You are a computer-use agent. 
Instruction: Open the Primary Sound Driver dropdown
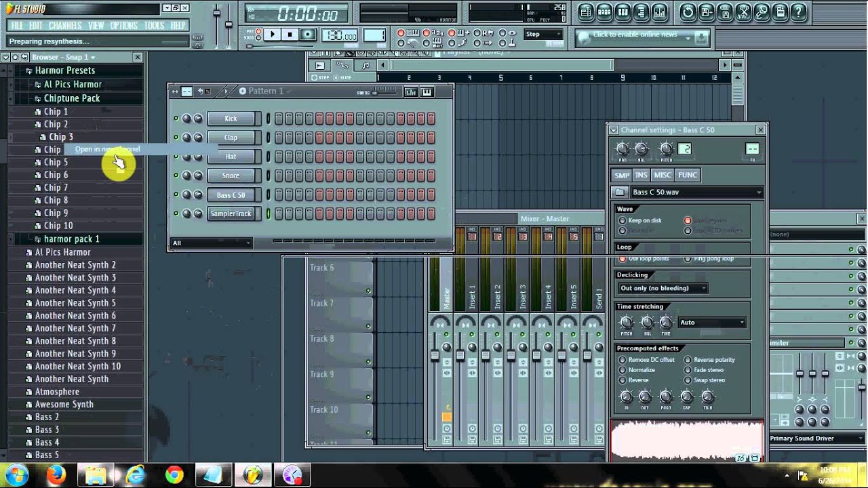(818, 439)
